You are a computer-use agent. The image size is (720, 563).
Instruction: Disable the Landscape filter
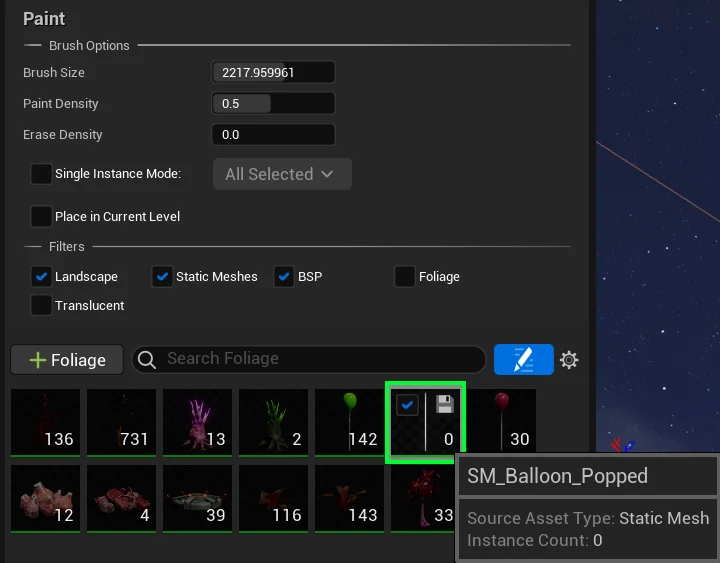click(x=41, y=277)
